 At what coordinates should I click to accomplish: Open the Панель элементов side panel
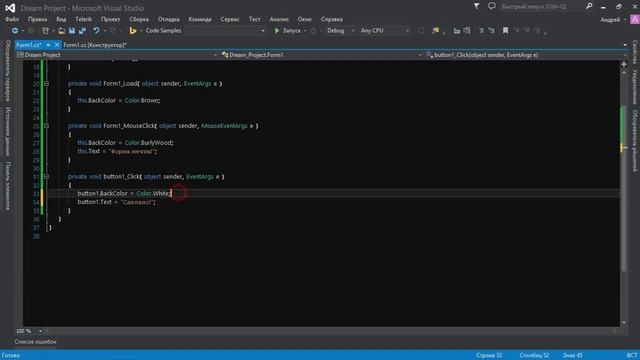[x=7, y=186]
